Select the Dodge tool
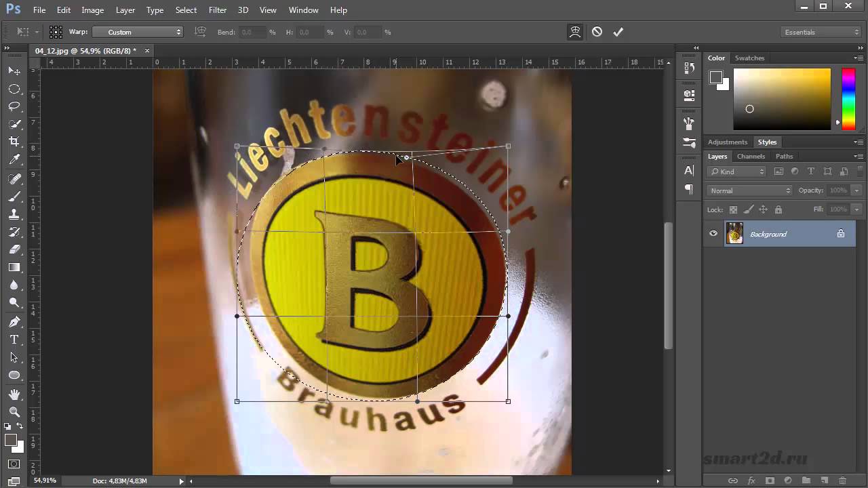 14,302
